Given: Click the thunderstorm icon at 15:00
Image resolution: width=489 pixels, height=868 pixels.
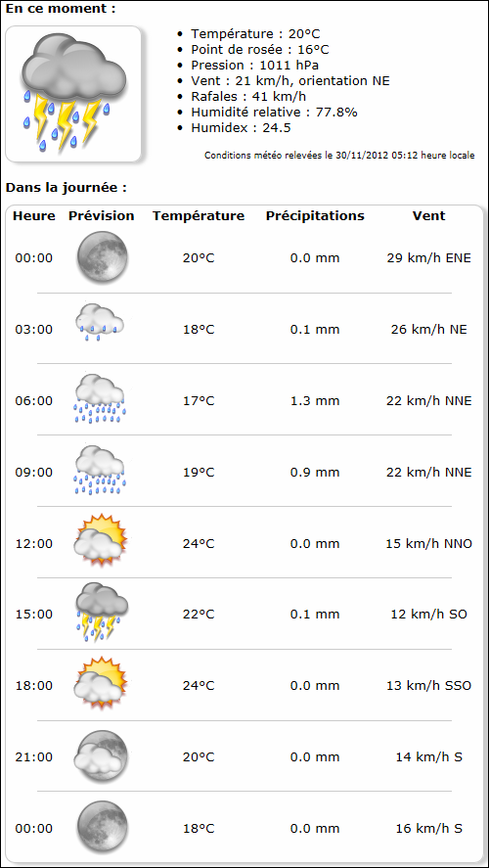Looking at the screenshot, I should coord(102,613).
